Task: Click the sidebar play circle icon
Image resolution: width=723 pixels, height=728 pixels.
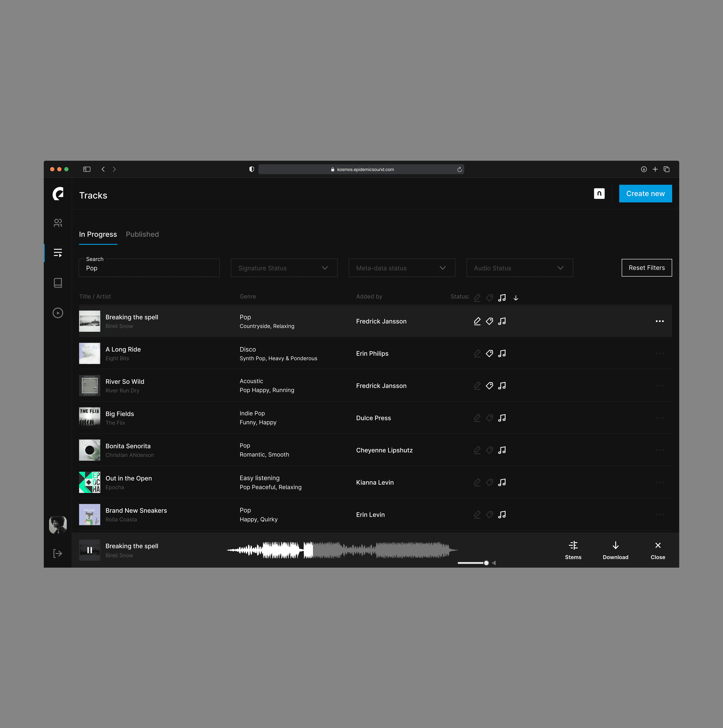Action: click(58, 313)
